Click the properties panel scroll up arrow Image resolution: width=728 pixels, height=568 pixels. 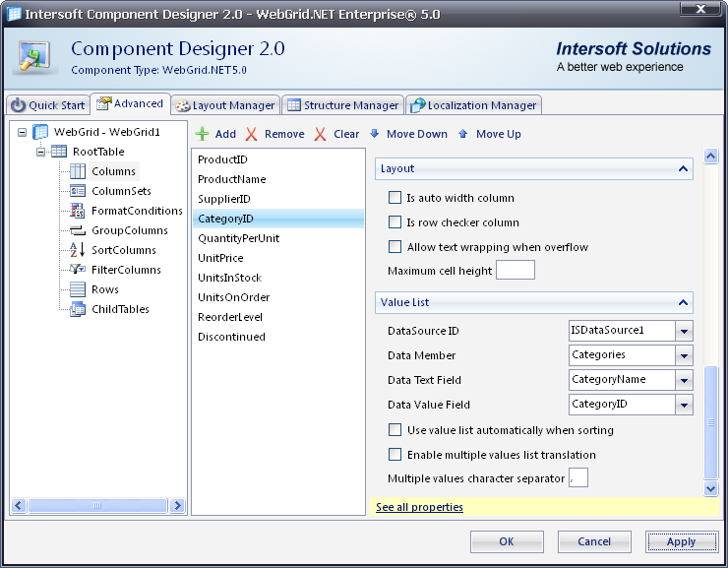pyautogui.click(x=710, y=157)
